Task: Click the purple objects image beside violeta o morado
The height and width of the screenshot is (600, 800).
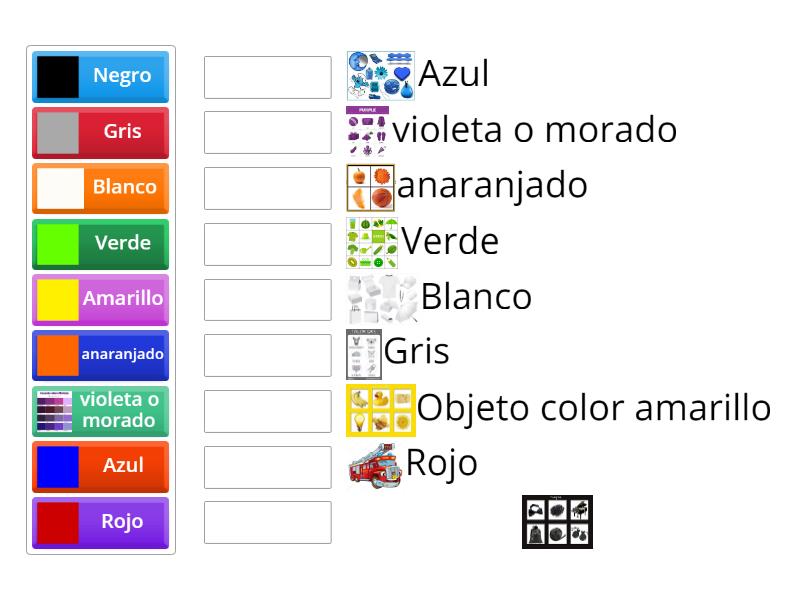Action: [368, 130]
